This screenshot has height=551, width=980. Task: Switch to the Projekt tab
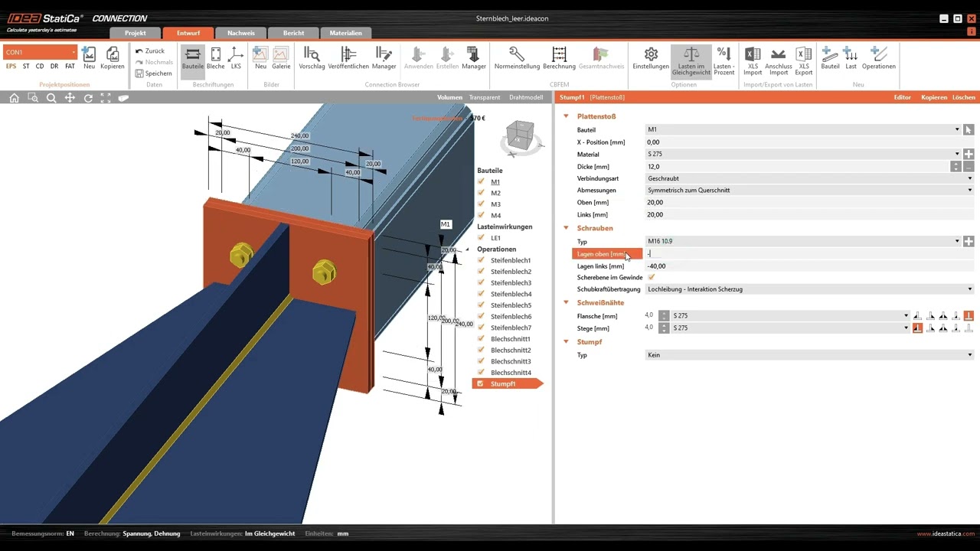tap(136, 33)
